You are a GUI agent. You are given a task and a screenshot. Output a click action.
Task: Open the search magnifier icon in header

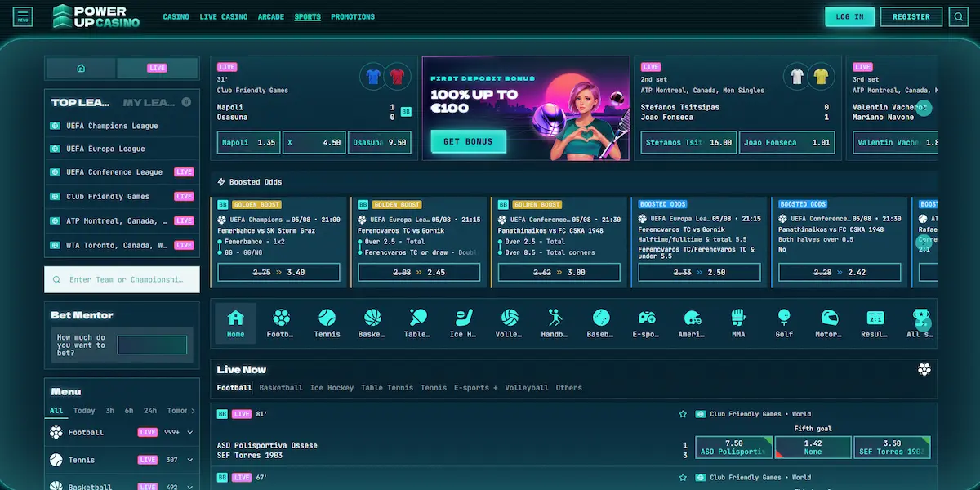tap(958, 16)
